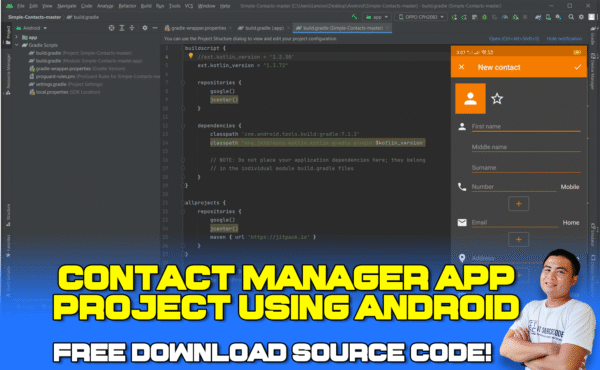Toggle the Resource Manager side tab
The height and width of the screenshot is (370, 600).
tap(8, 75)
